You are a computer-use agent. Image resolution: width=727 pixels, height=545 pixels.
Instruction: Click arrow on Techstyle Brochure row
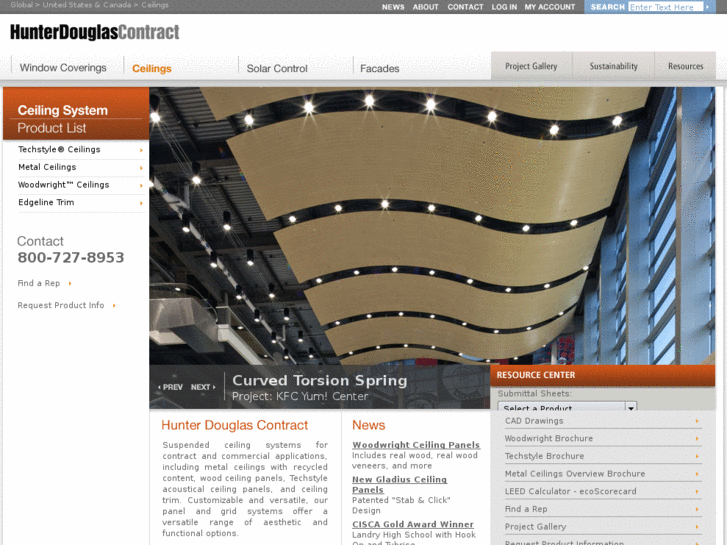click(x=697, y=456)
